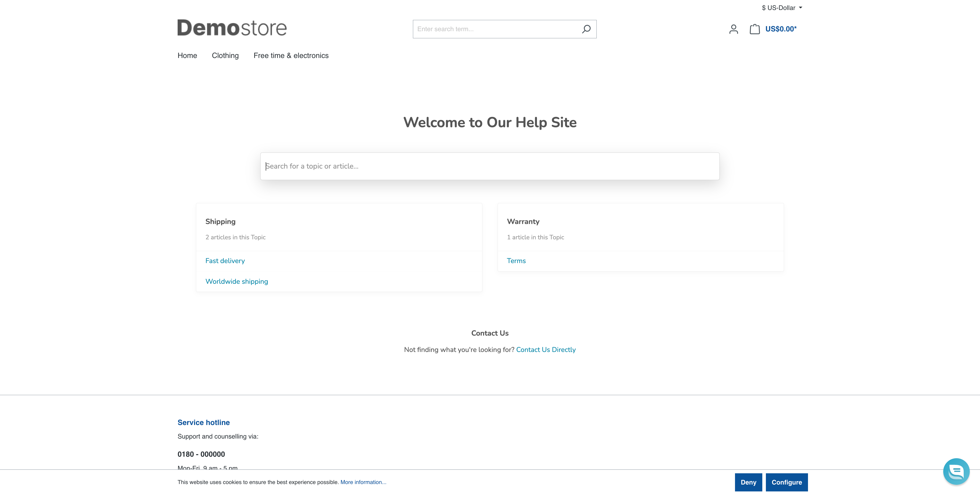Select the 0180 - 000000 phone number
The height and width of the screenshot is (495, 980).
(201, 454)
